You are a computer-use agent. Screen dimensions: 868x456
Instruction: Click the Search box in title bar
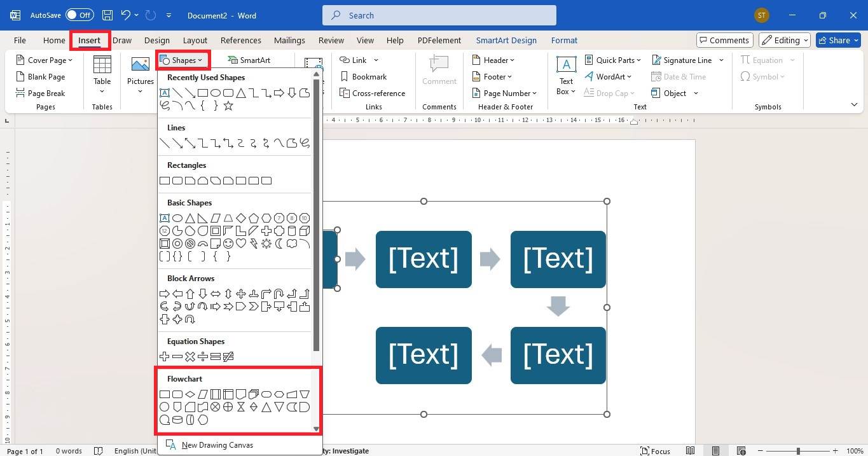tap(439, 15)
